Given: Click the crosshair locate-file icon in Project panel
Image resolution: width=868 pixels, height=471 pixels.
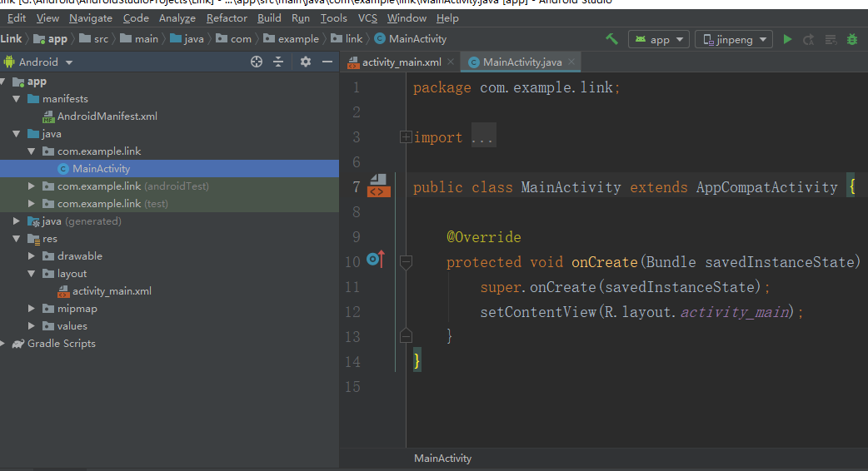Looking at the screenshot, I should coord(257,62).
